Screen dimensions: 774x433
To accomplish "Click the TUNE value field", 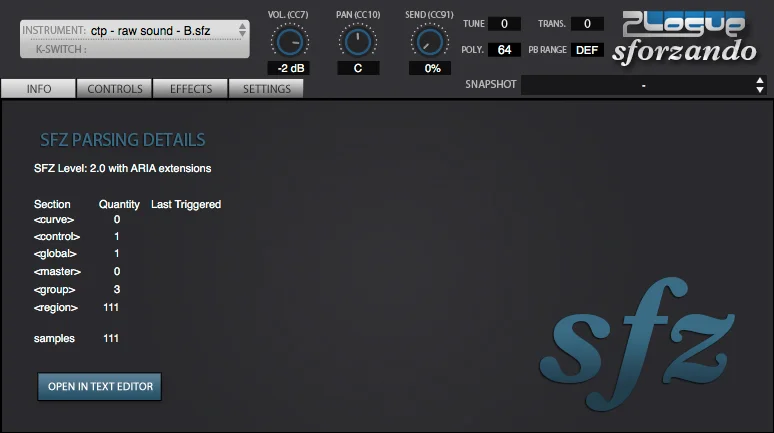I will pos(504,24).
